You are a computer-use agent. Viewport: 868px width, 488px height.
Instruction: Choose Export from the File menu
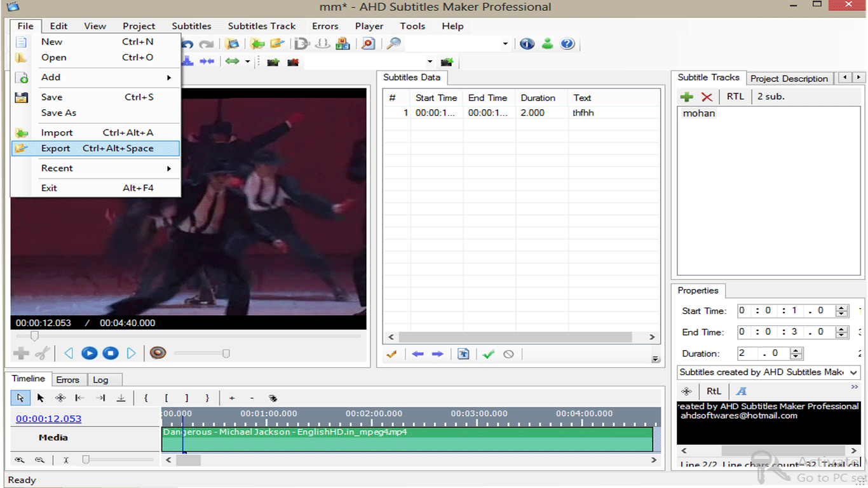[96, 148]
